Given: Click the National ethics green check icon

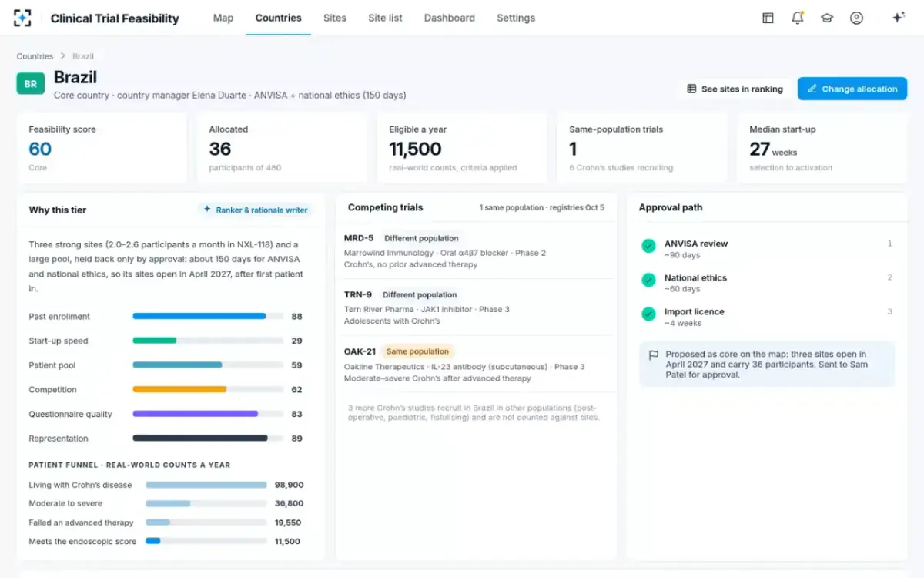Looking at the screenshot, I should point(648,280).
